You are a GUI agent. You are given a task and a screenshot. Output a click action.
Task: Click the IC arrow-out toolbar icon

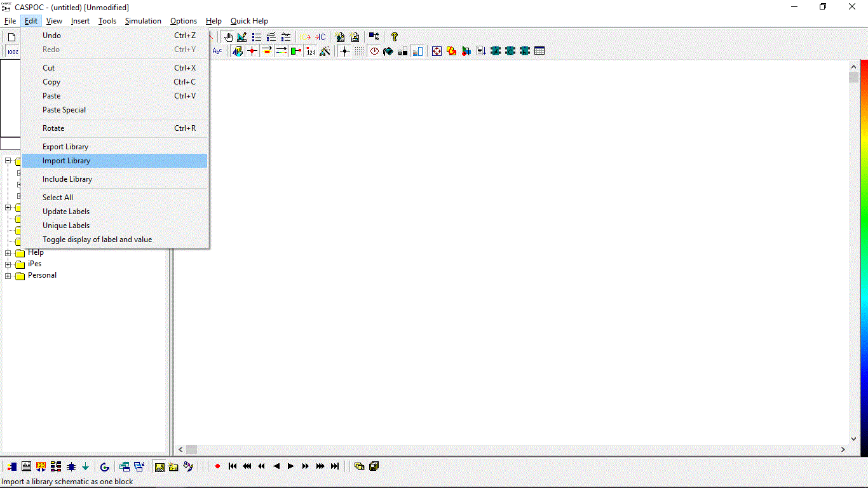306,37
